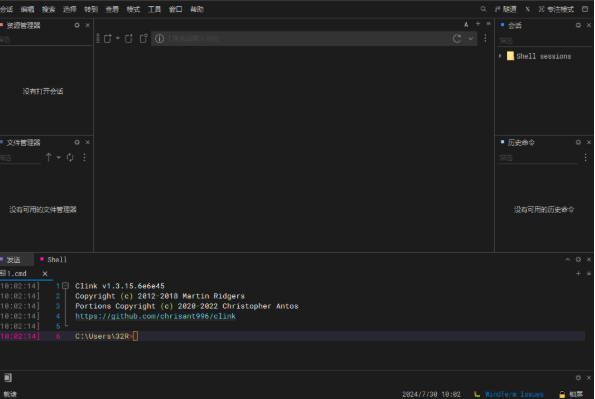Click the 历史命令 filter field
595x399 pixels.
point(538,158)
